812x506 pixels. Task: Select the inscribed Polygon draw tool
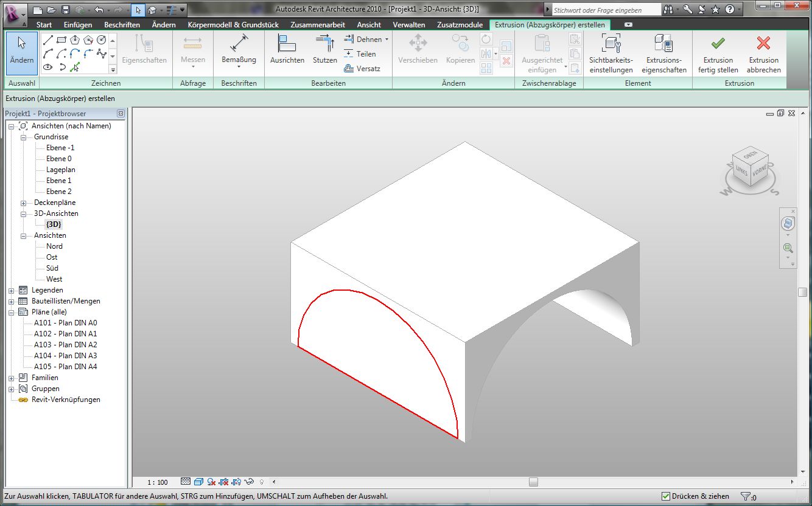75,40
